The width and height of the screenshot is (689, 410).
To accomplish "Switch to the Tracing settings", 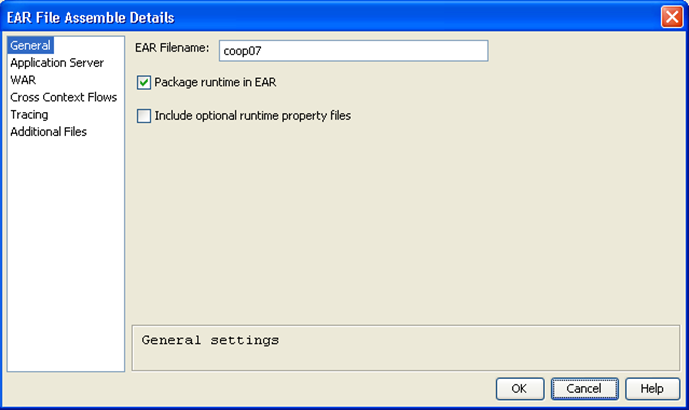I will click(x=29, y=114).
